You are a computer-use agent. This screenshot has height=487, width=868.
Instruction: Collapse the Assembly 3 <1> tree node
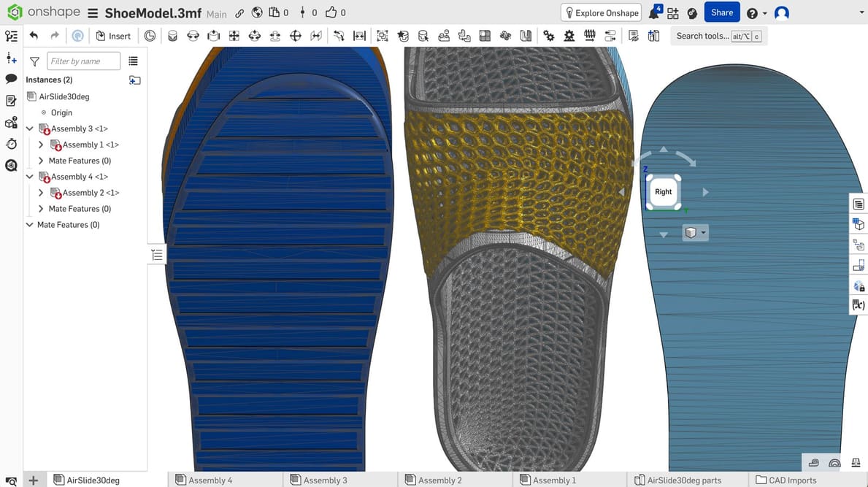pos(29,128)
